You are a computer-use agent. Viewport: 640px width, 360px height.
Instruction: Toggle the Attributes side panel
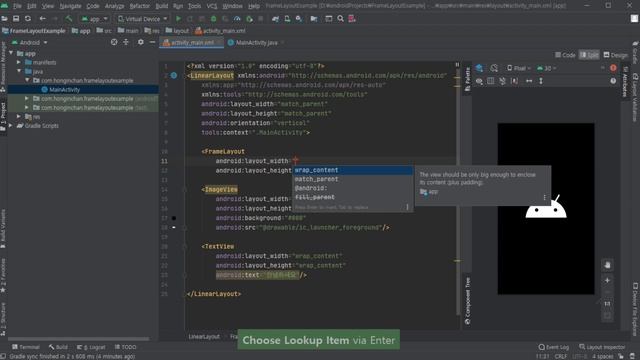pyautogui.click(x=624, y=82)
